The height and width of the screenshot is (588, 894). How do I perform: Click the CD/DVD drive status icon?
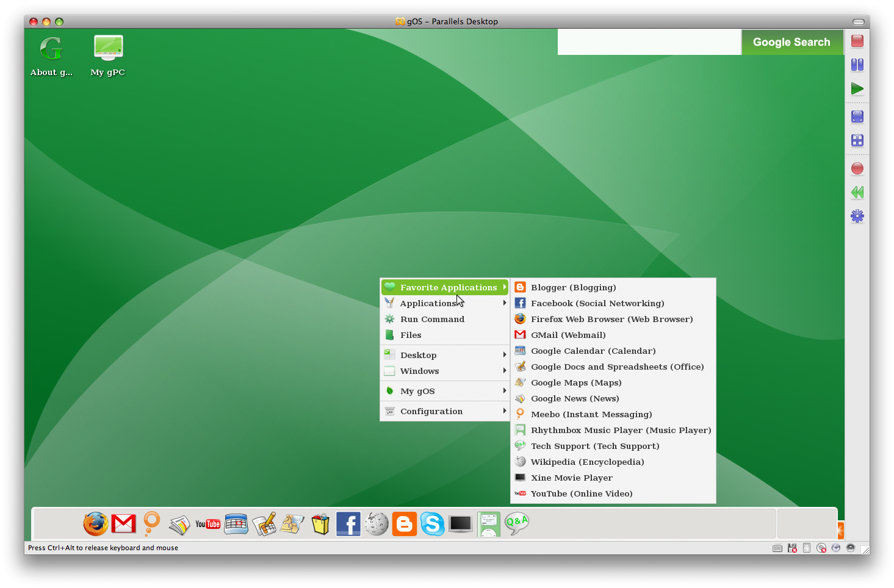821,548
